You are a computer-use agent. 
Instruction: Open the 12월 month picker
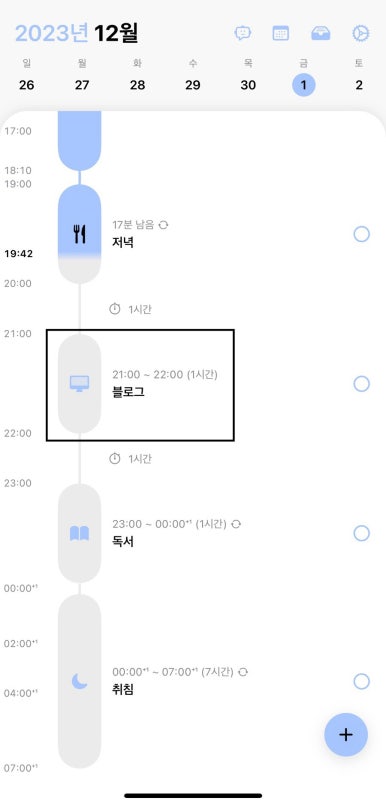pos(116,33)
